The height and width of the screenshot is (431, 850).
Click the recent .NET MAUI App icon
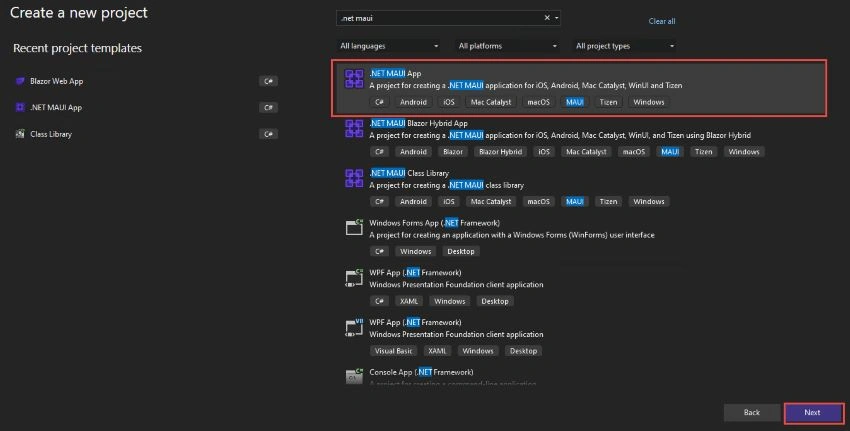pos(20,107)
